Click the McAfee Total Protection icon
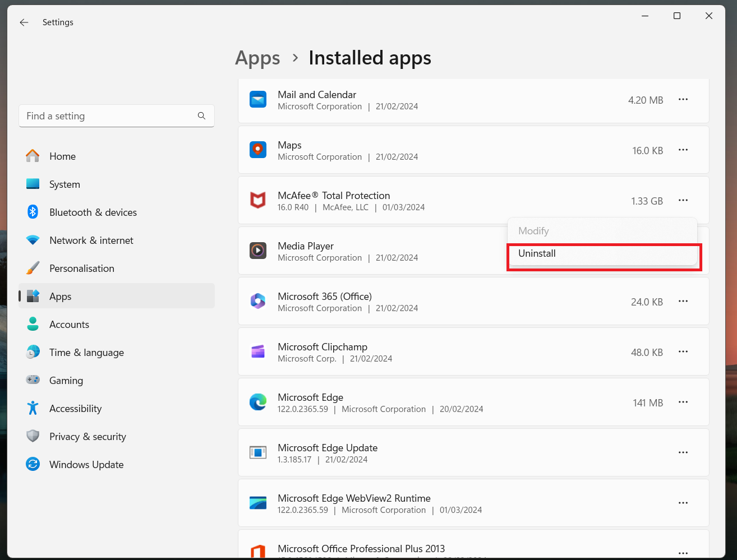Viewport: 737px width, 560px height. 258,200
